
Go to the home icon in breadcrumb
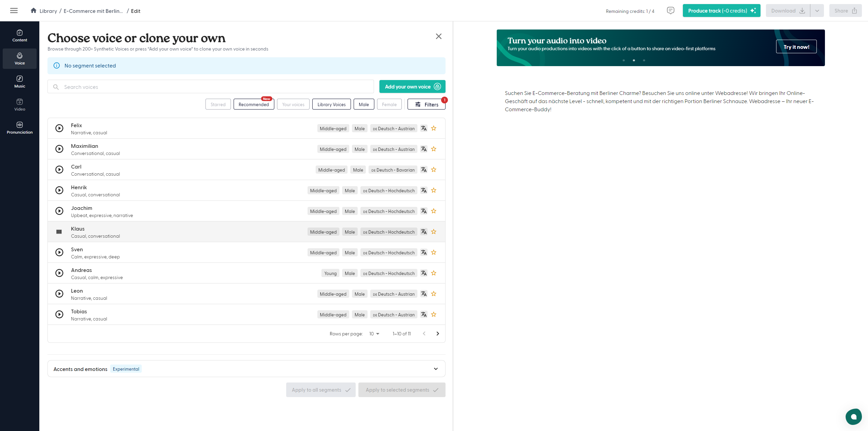click(x=33, y=11)
